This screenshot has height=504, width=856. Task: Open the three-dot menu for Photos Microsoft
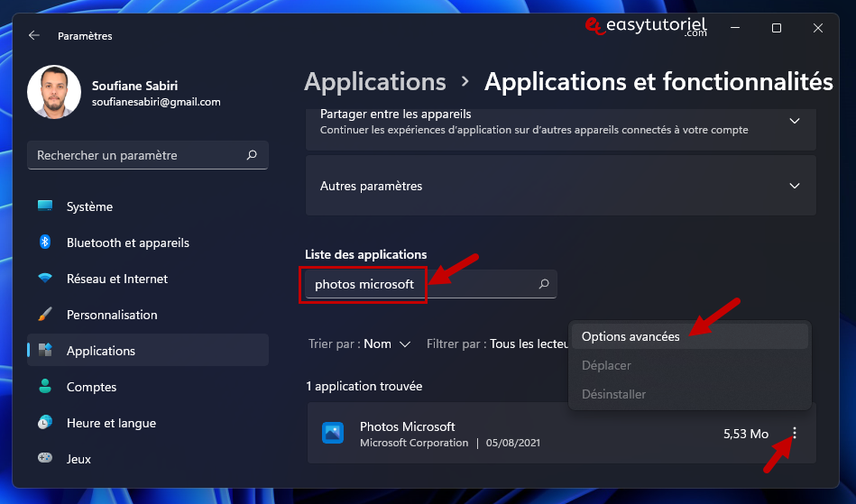pos(795,433)
